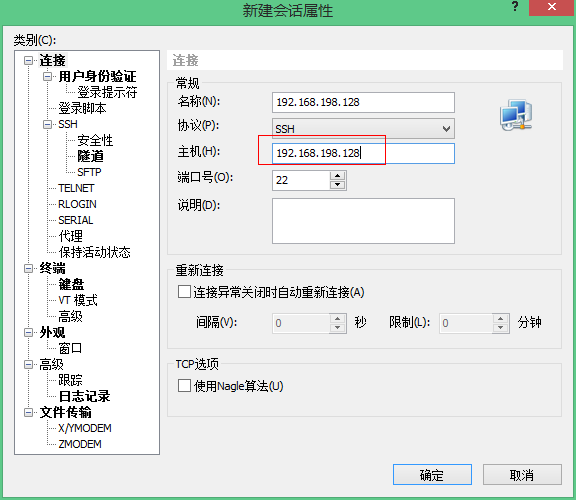Close the 新建会话属性 dialog
576x500 pixels.
coord(551,7)
